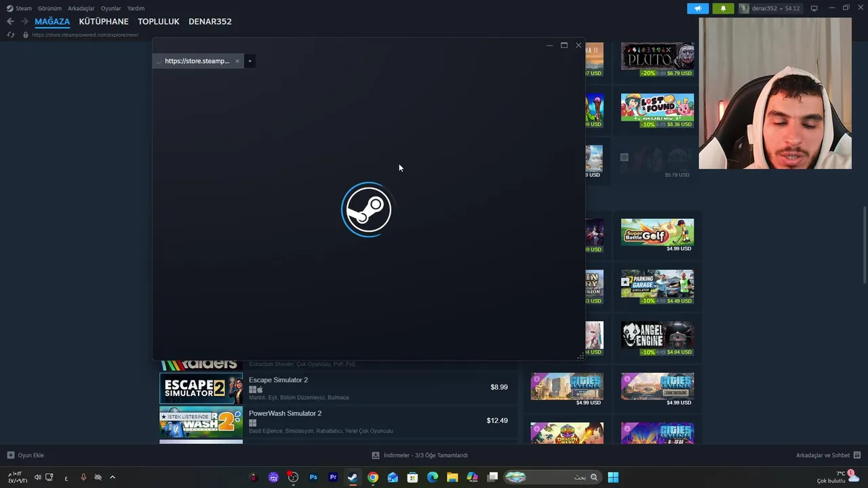Open PowerWash Simulator 2 thumbnail image

201,422
